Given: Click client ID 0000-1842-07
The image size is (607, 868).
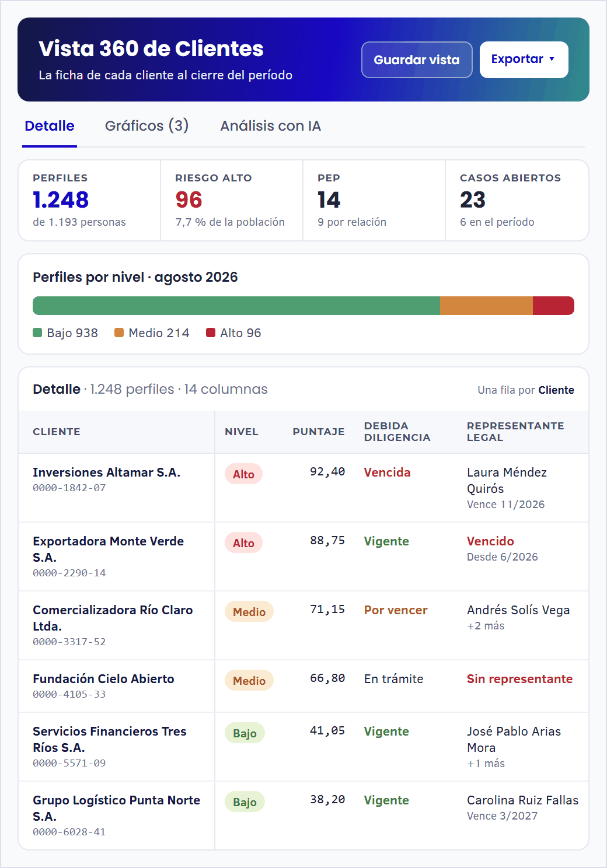Looking at the screenshot, I should [69, 488].
